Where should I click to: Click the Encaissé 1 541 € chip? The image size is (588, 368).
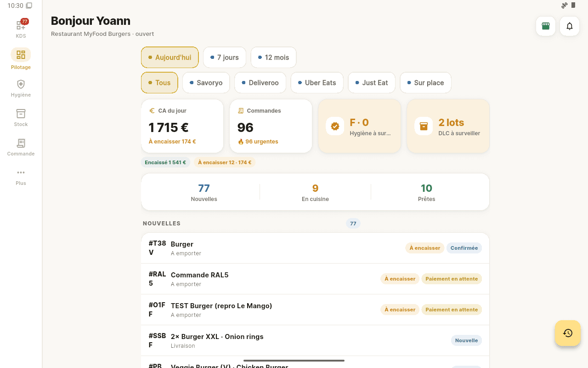coord(165,162)
